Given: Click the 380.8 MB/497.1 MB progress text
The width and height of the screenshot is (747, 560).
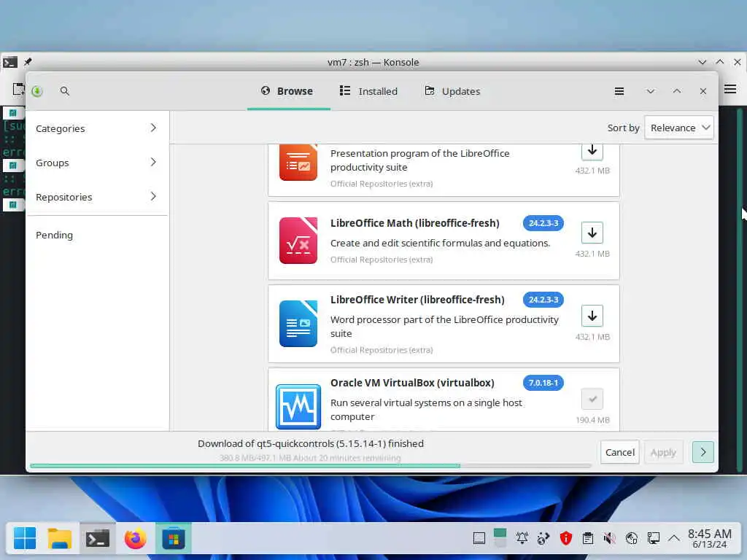Looking at the screenshot, I should [x=310, y=458].
